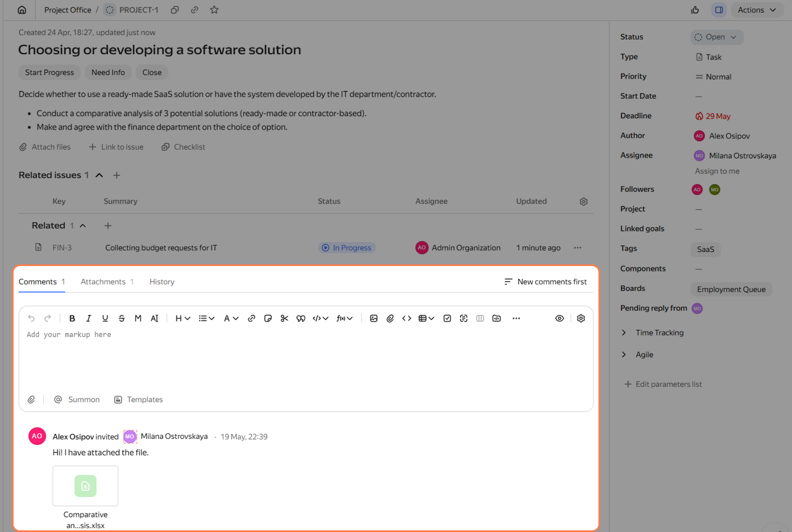Open the table insert dropdown
Viewport: 792px width, 532px height.
427,319
